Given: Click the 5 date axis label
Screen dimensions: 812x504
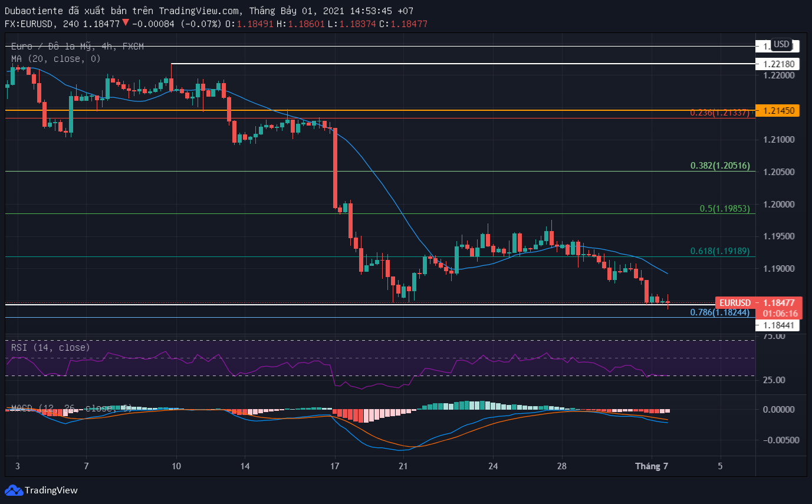Looking at the screenshot, I should coord(720,466).
